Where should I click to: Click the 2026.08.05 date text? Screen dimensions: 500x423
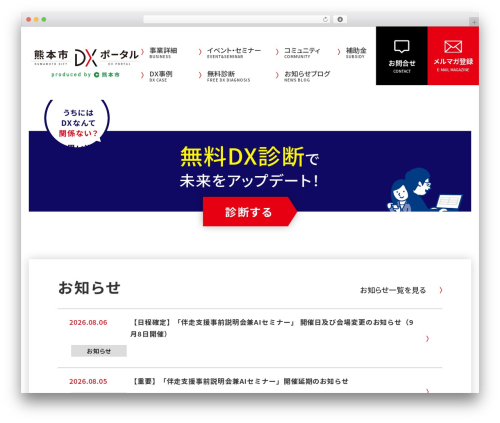tap(88, 381)
